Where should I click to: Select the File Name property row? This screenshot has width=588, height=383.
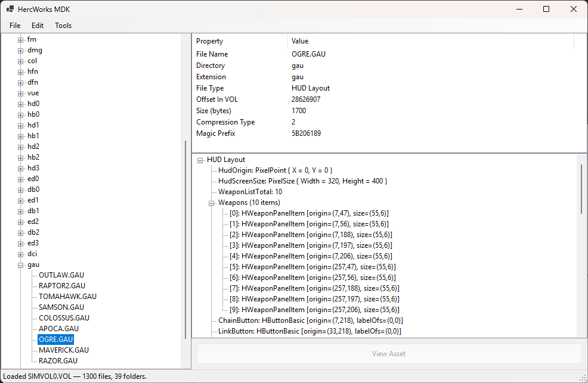(x=385, y=54)
